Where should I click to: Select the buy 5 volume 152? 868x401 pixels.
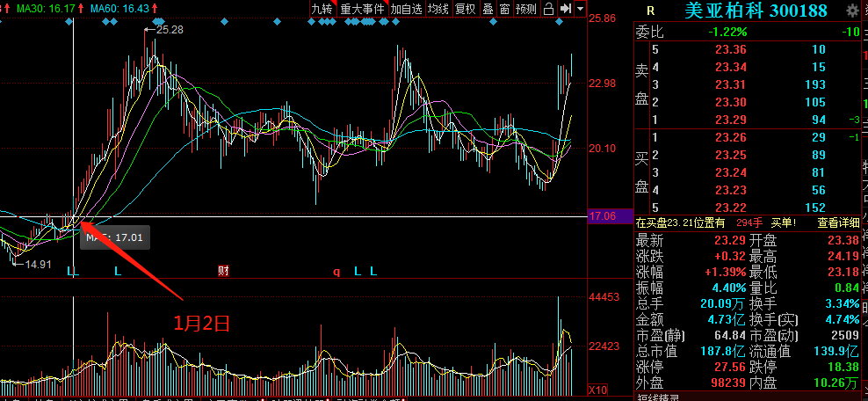click(814, 208)
